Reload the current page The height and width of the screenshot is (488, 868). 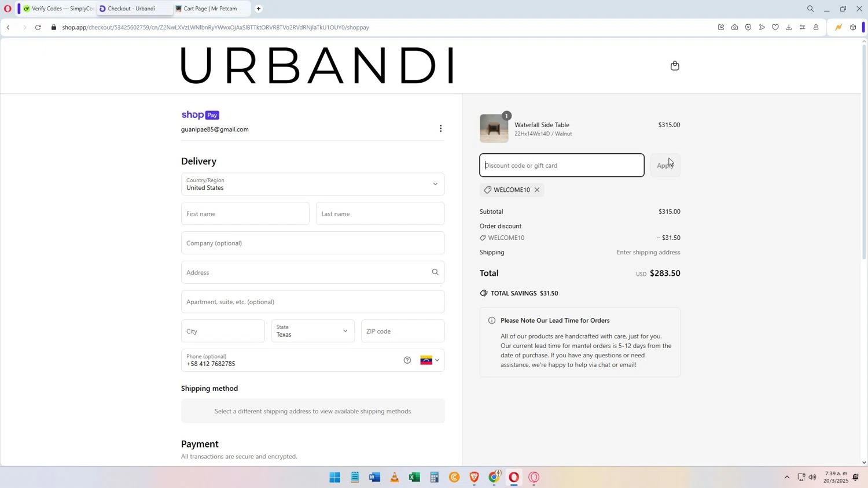point(38,27)
